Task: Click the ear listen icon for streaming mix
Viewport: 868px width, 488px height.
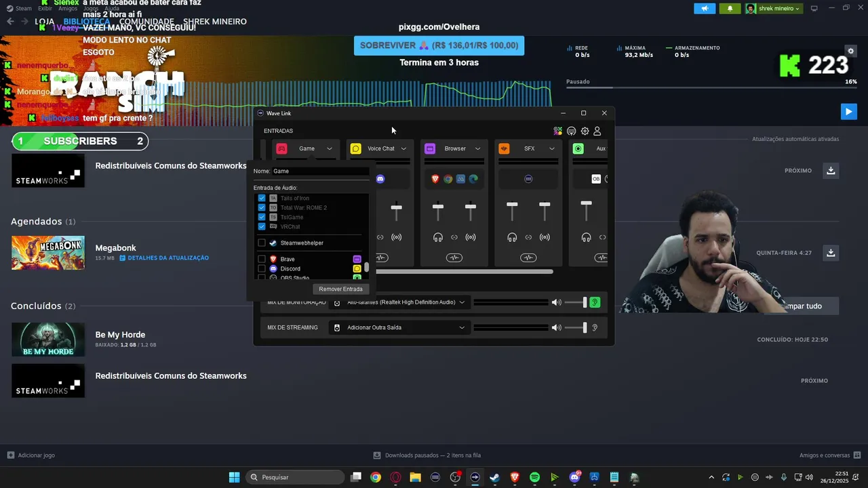Action: [x=595, y=327]
